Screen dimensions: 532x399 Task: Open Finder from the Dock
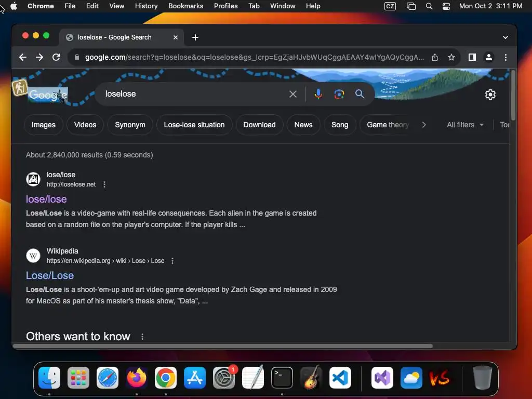pos(49,378)
